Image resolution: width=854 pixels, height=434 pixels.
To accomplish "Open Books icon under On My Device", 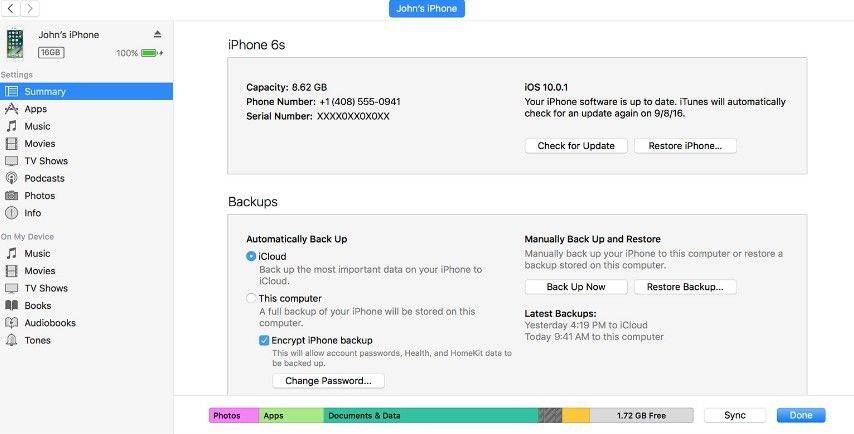I will tap(11, 305).
